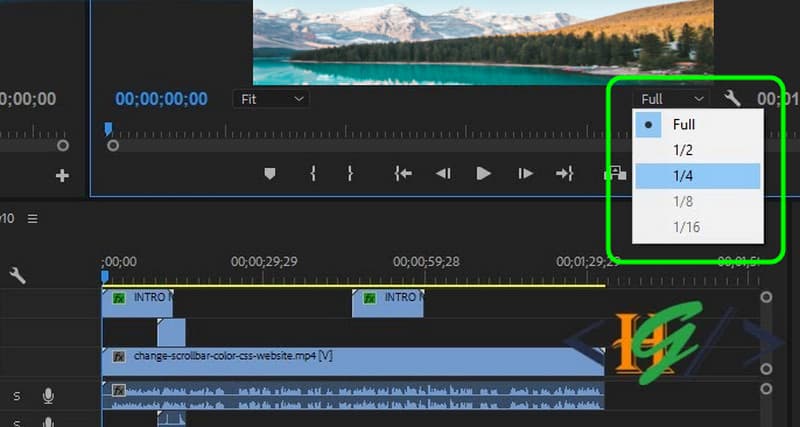Click the voice-over microphone on first audio track
This screenshot has width=800, height=427.
point(48,396)
